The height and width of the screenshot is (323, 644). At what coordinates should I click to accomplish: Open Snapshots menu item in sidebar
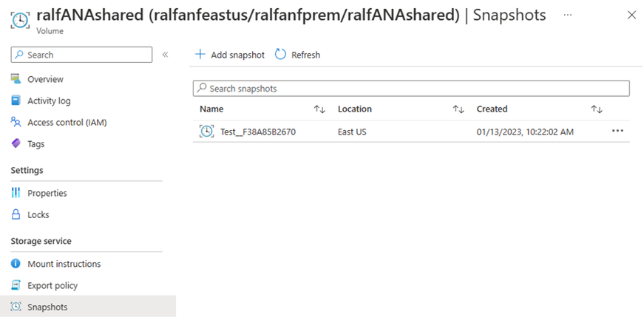(x=46, y=307)
